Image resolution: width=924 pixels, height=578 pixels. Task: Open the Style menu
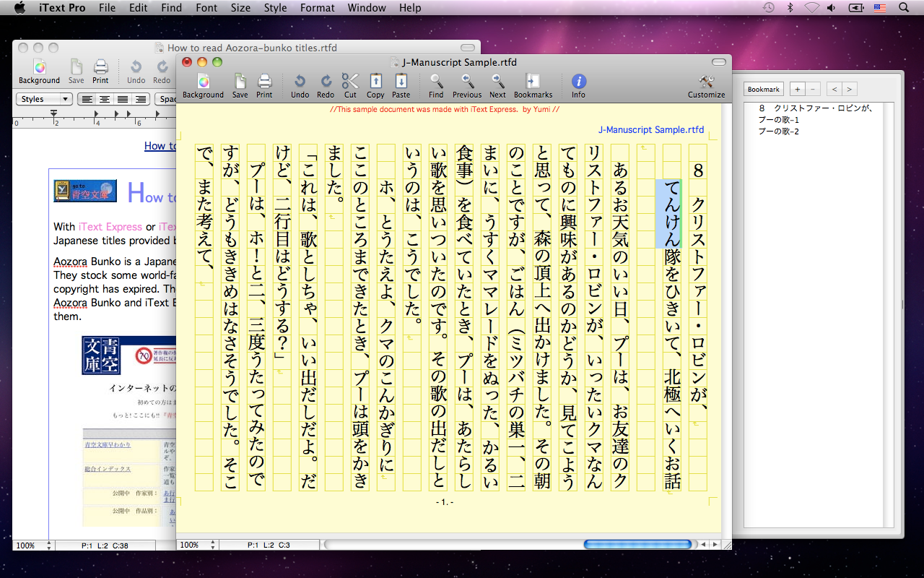pyautogui.click(x=275, y=8)
